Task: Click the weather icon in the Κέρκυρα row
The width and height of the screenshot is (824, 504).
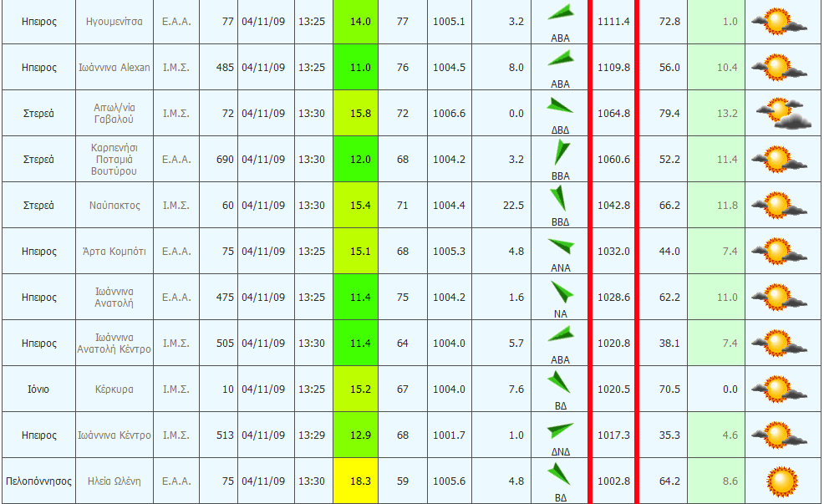Action: [x=779, y=389]
